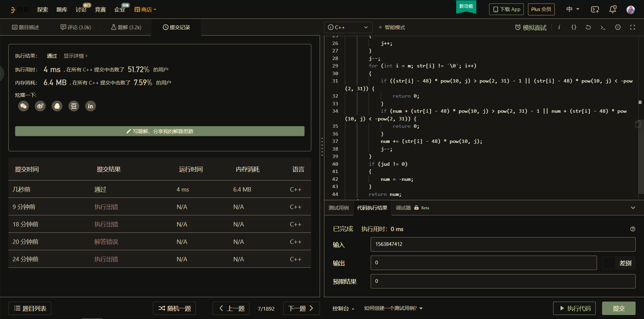Screen dimensions: 644x319
Task: Click the 输入 field showing 1563847412
Action: click(x=502, y=244)
